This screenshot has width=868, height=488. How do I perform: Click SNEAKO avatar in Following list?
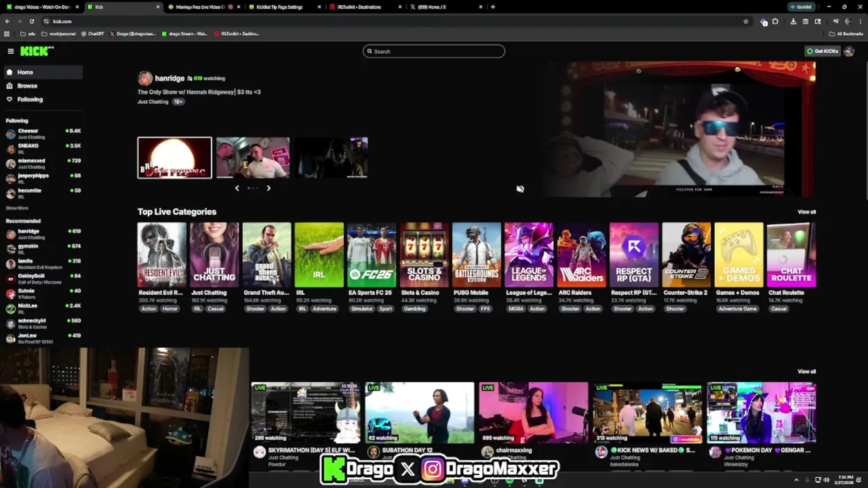pyautogui.click(x=10, y=148)
